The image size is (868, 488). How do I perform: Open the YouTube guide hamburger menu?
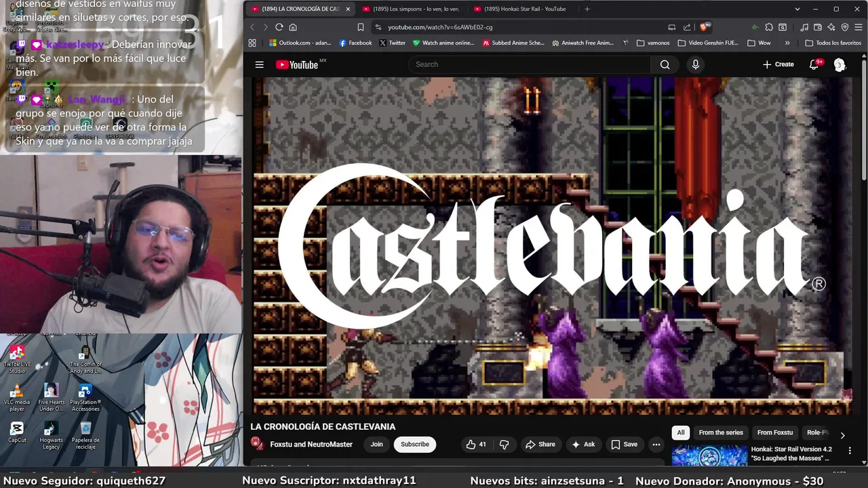pos(259,64)
